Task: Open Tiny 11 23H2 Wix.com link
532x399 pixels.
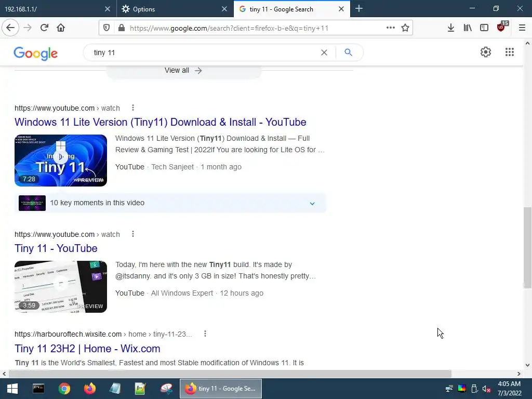Action: click(87, 349)
